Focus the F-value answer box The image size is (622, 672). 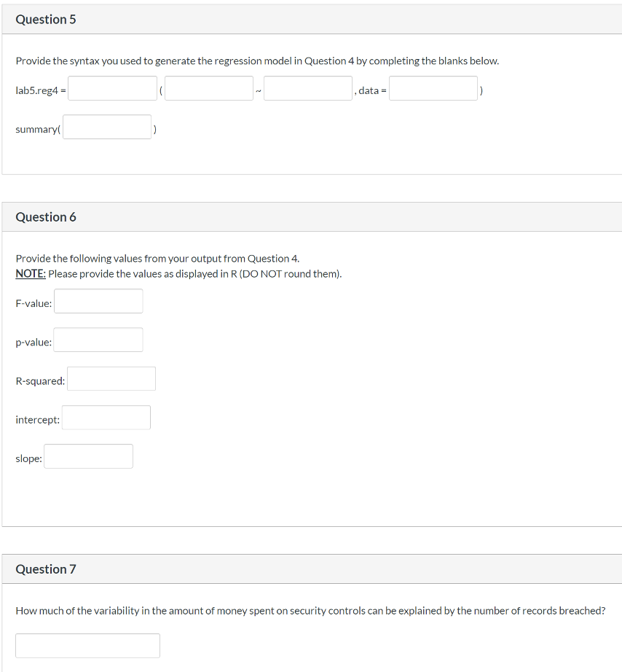[98, 301]
